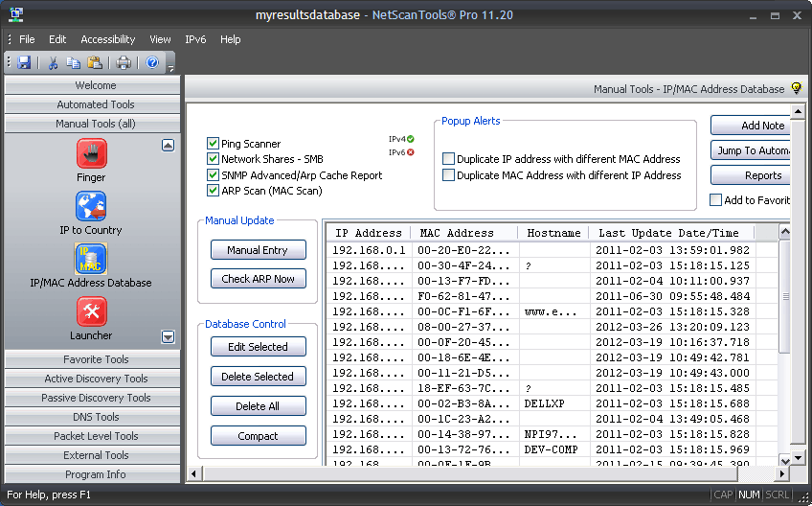The image size is (812, 506).
Task: Open the File menu
Action: [x=27, y=39]
